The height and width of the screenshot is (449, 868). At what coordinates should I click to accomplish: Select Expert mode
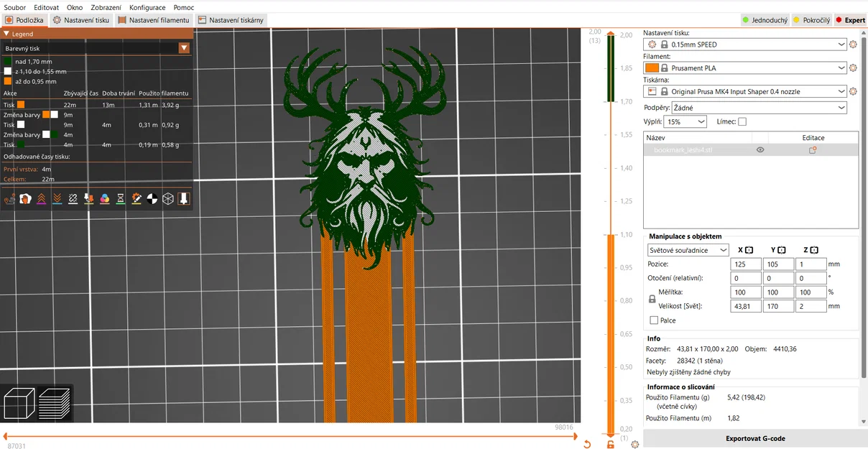(x=850, y=20)
